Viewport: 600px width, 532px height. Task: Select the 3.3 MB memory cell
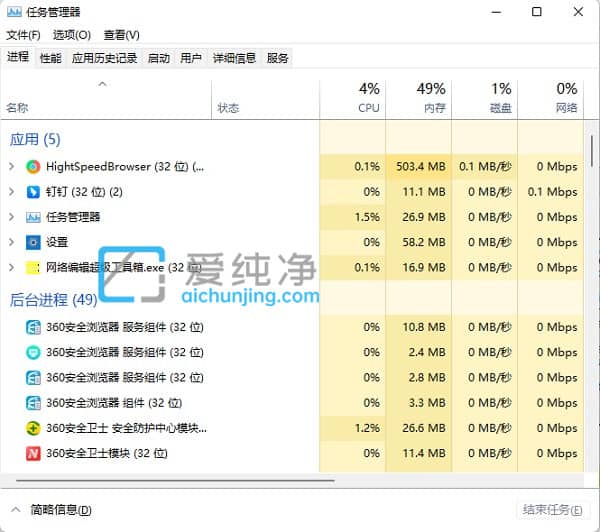coord(419,403)
